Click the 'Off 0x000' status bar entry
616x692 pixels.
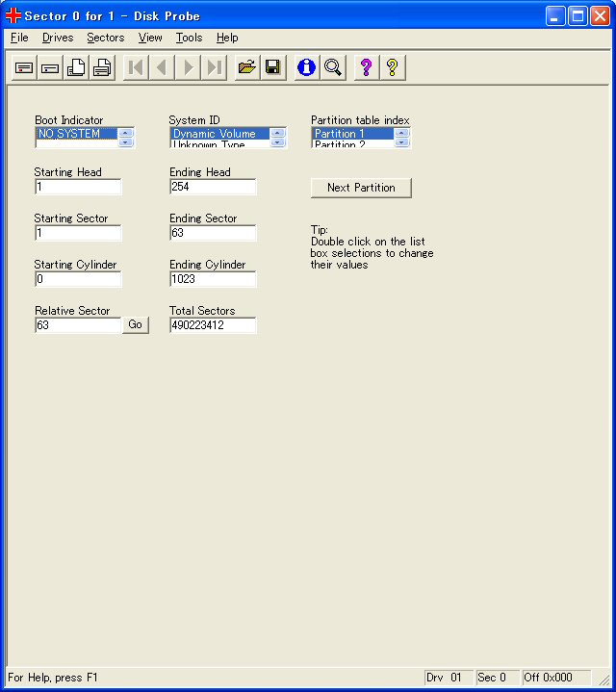click(x=556, y=677)
